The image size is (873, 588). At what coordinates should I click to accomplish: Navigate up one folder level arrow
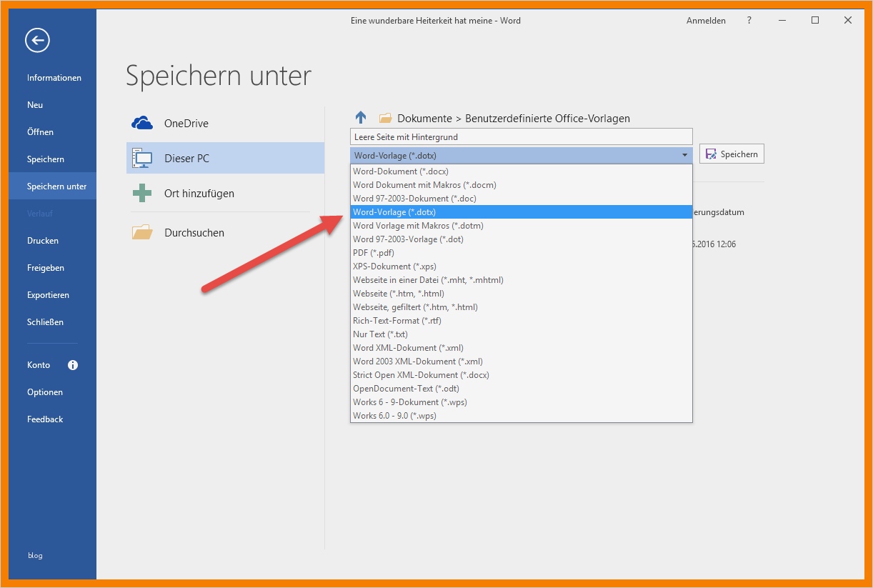(x=361, y=118)
